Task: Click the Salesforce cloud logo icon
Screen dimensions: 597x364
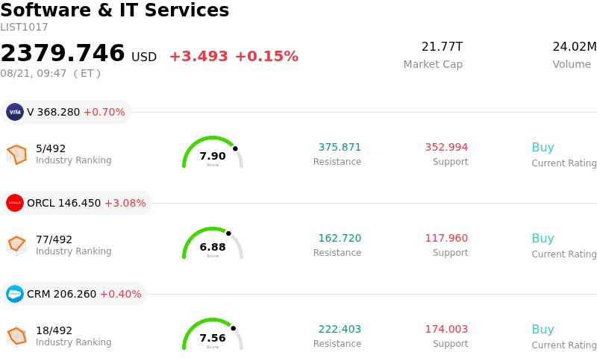Action: coord(15,294)
